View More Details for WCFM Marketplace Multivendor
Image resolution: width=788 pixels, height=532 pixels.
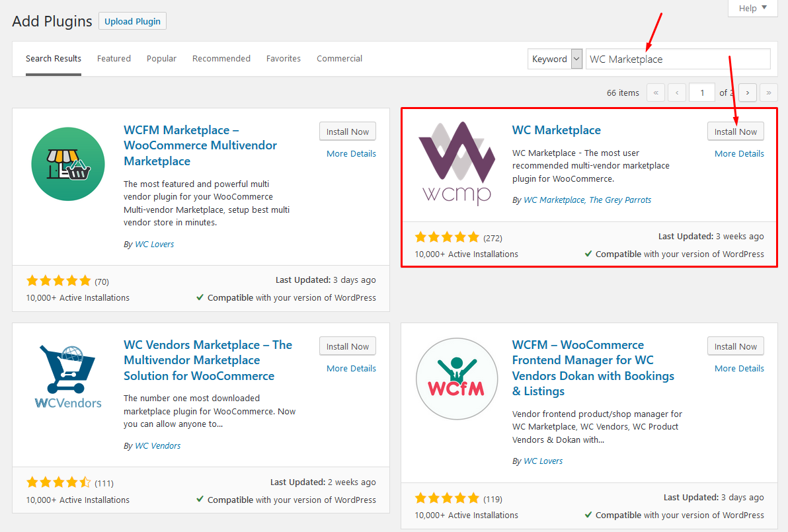[351, 154]
